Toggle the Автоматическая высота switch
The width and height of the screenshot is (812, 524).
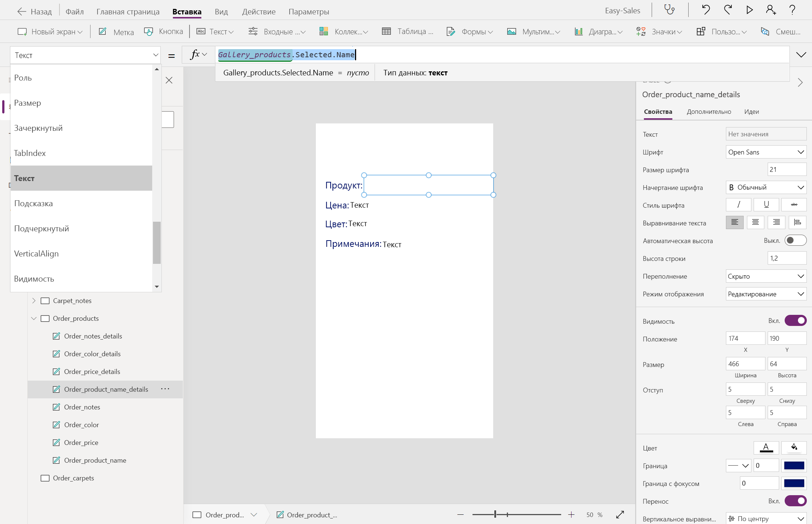coord(795,241)
